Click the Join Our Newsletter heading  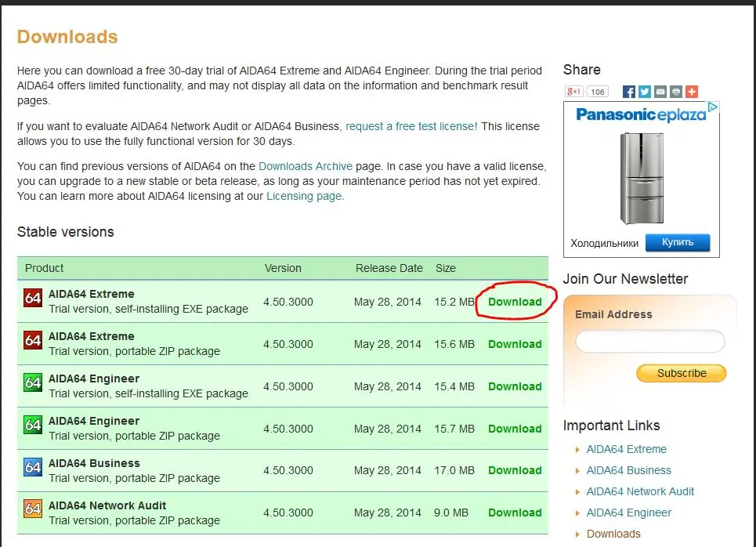625,279
